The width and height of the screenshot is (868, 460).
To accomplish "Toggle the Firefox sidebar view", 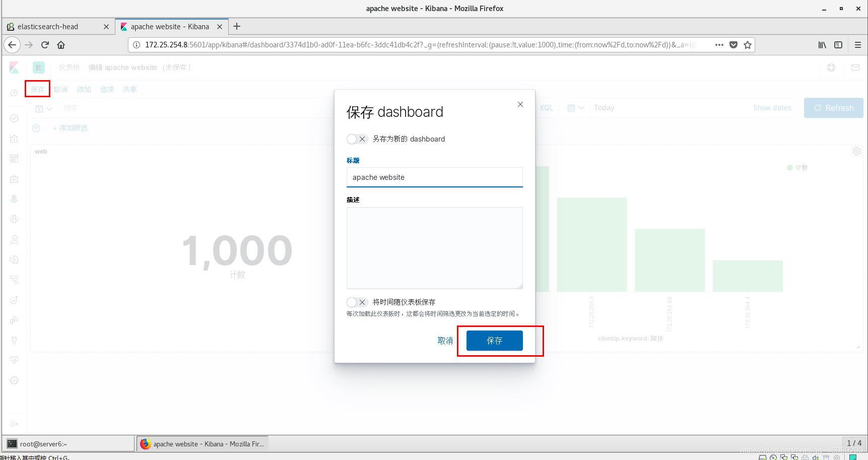I will click(x=838, y=45).
